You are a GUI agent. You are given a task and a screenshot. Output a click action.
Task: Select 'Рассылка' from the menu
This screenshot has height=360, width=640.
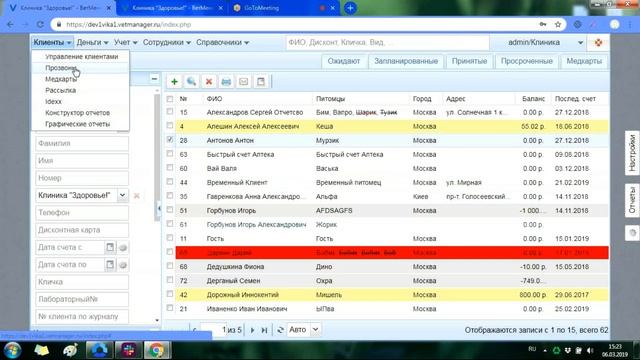pyautogui.click(x=60, y=90)
